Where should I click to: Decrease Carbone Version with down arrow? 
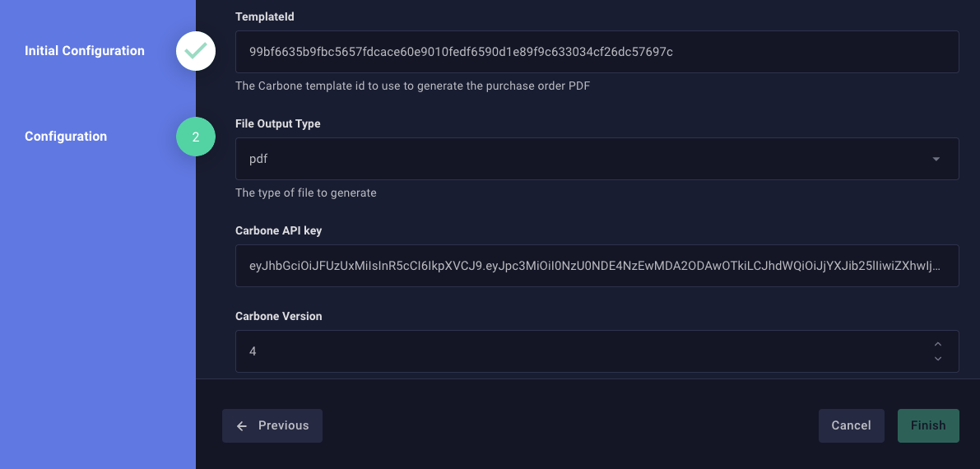938,359
